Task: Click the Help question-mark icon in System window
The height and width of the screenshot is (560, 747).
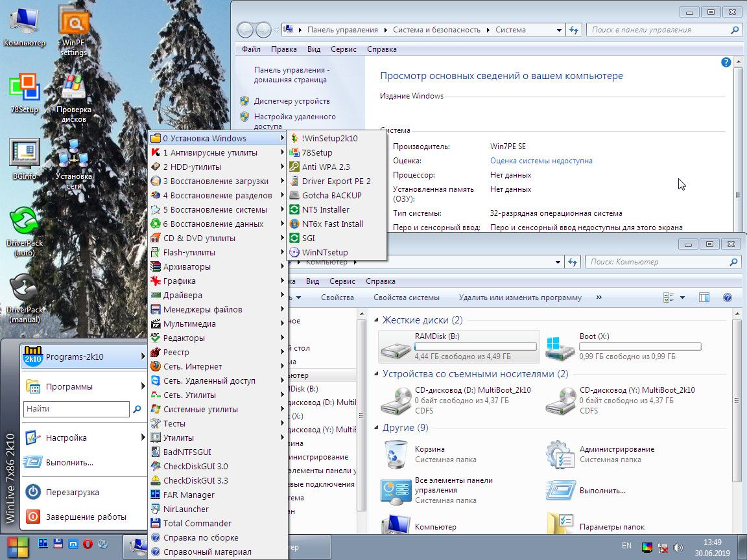Action: coord(726,62)
